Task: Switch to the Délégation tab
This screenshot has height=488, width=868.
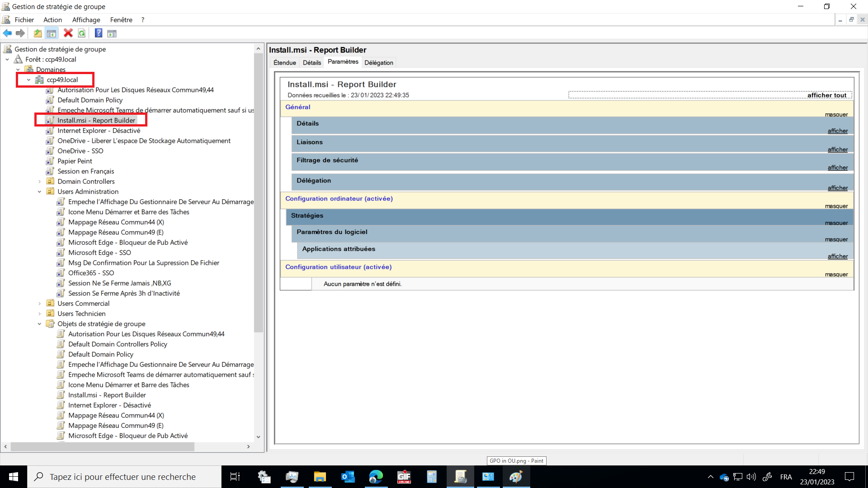Action: pyautogui.click(x=378, y=63)
